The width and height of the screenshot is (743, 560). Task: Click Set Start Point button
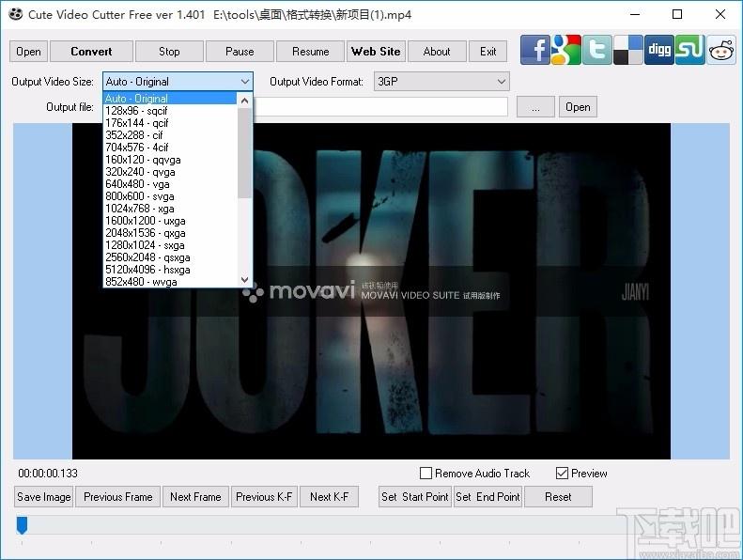[414, 497]
